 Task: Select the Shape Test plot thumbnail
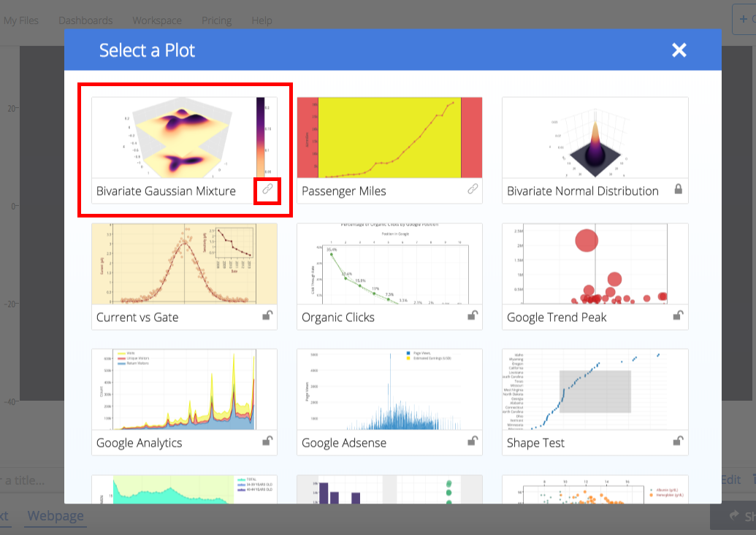(595, 390)
